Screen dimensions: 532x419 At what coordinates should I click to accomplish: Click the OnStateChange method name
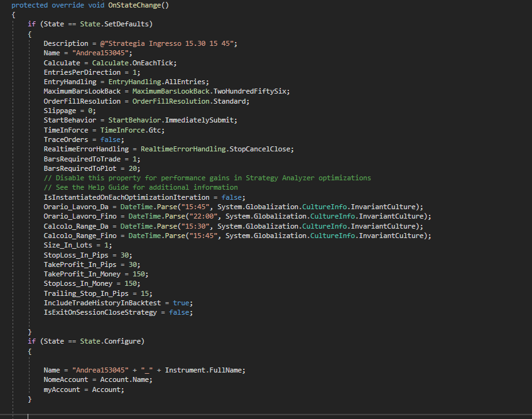[x=134, y=5]
